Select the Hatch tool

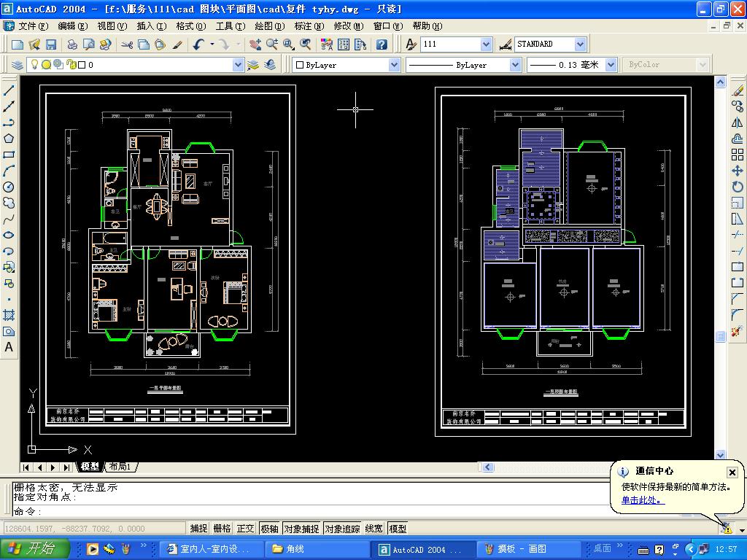coord(9,315)
